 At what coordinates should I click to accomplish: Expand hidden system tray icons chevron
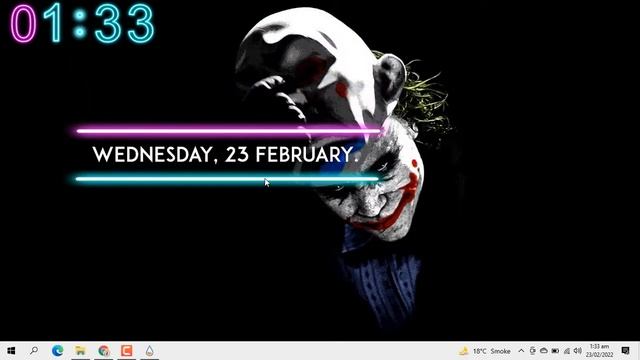[x=521, y=351]
